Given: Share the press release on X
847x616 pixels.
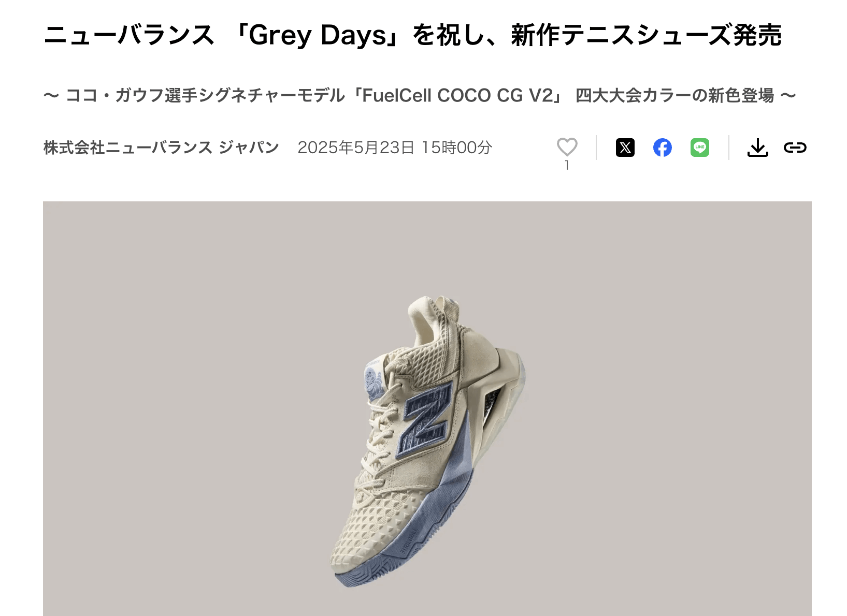Looking at the screenshot, I should 625,148.
